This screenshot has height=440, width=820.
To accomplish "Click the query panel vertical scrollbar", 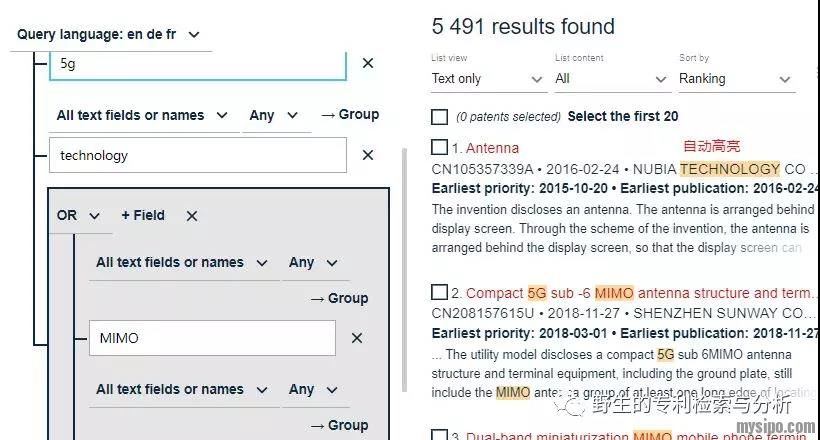I will coord(404,270).
